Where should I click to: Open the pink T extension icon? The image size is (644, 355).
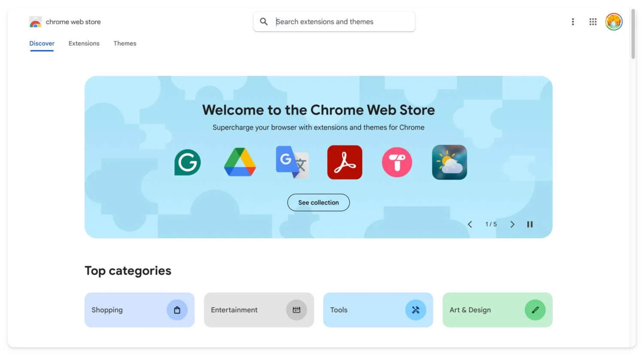pos(397,162)
